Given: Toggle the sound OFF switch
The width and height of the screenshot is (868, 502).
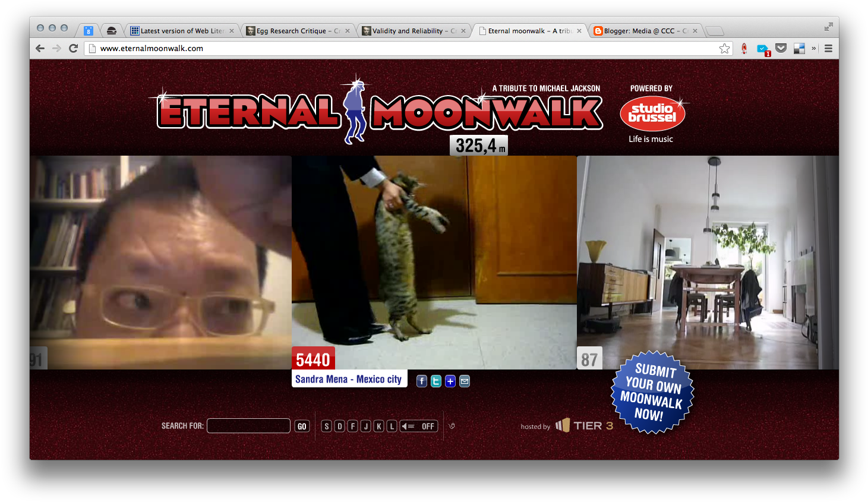Looking at the screenshot, I should [419, 427].
